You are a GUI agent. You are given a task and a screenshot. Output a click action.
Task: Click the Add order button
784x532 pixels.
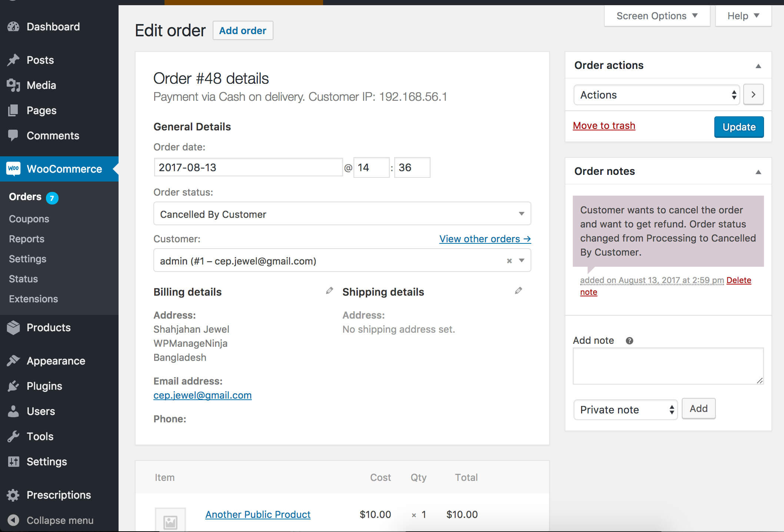pos(243,30)
